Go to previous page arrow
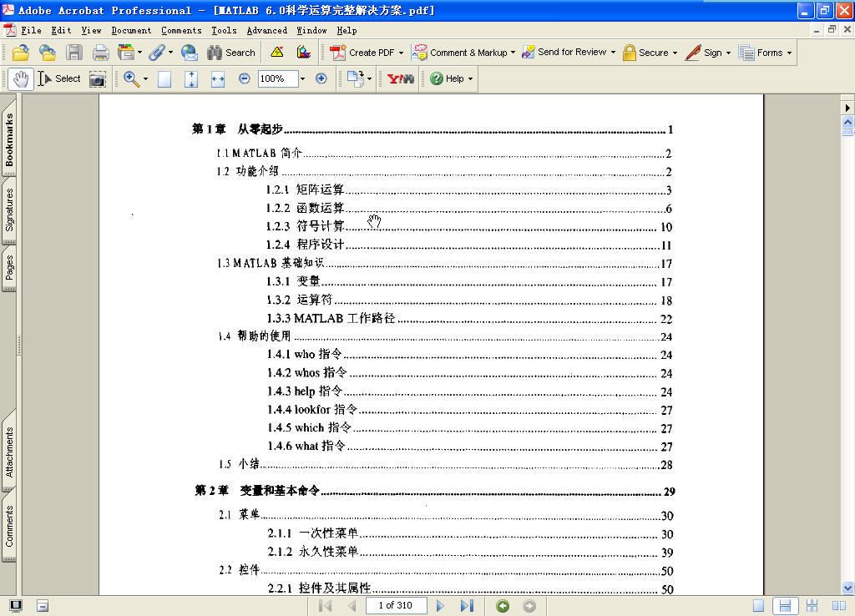 [352, 606]
